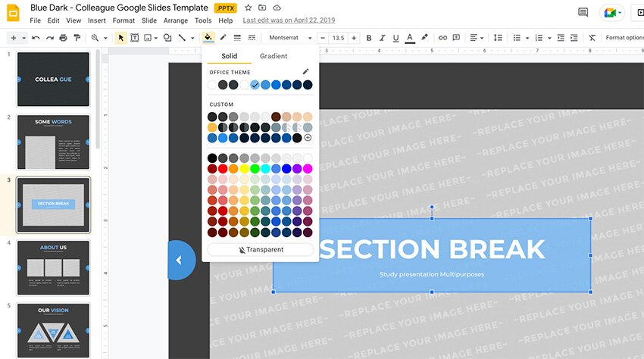
Task: Click the fill color paint bucket icon
Action: pyautogui.click(x=208, y=37)
